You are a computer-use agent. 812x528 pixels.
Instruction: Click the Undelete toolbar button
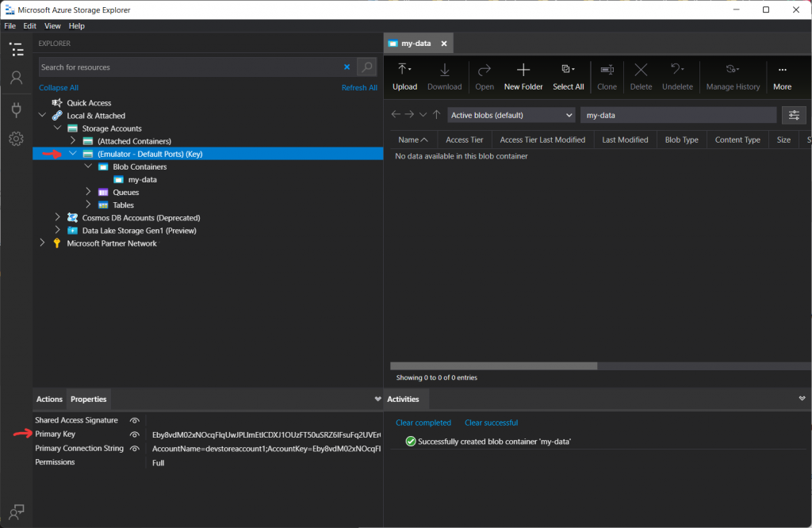click(x=677, y=77)
